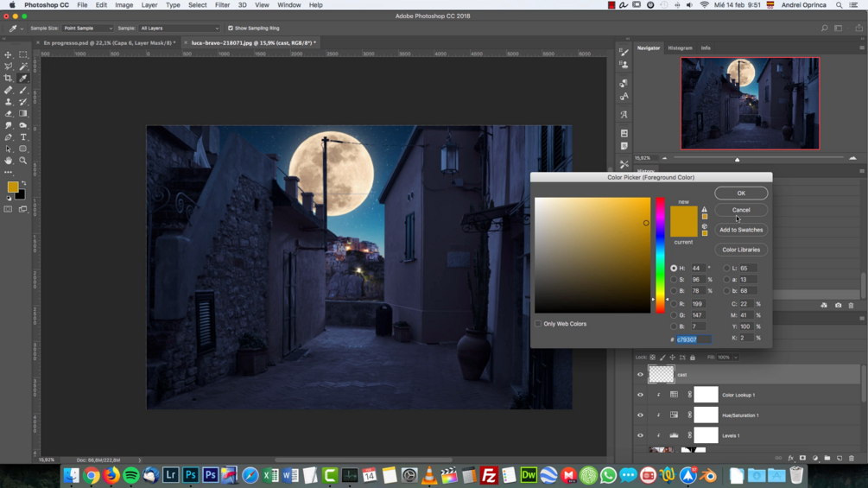Image resolution: width=868 pixels, height=488 pixels.
Task: Cancel the Color Picker dialog
Action: [741, 210]
